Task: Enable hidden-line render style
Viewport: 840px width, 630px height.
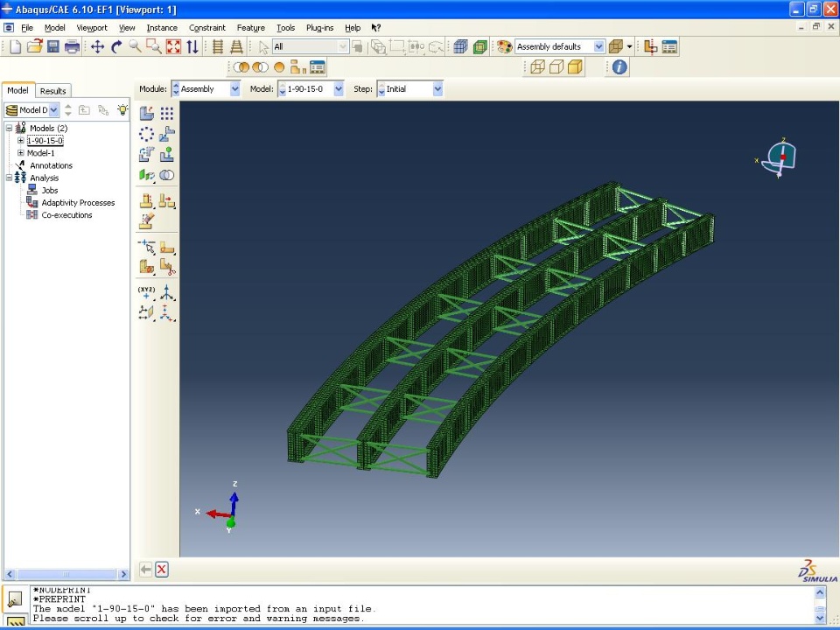Action: pyautogui.click(x=556, y=67)
